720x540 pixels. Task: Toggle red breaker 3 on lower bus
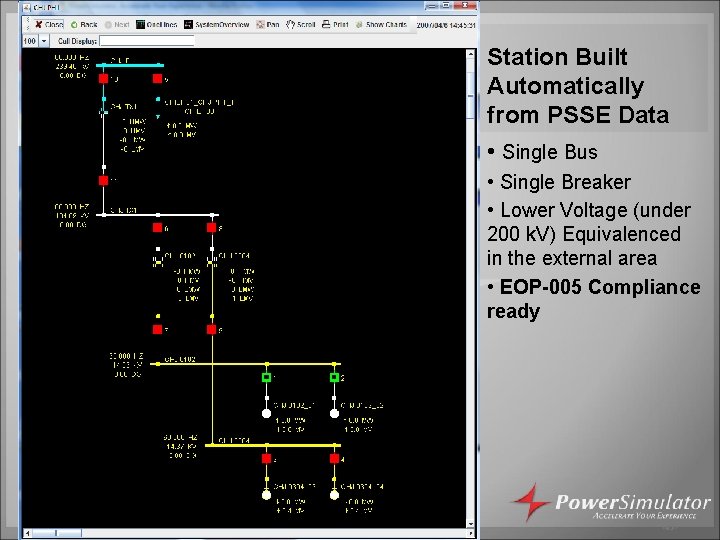click(x=266, y=459)
